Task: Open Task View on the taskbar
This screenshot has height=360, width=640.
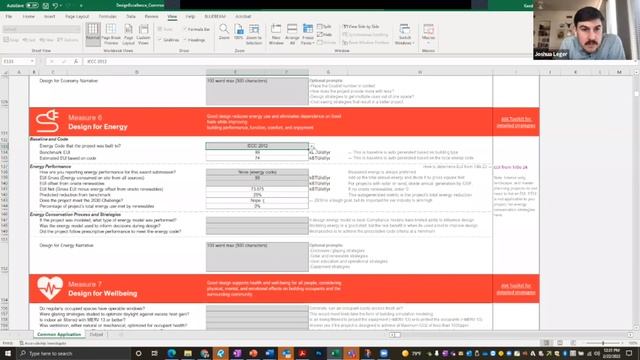Action: coord(154,353)
